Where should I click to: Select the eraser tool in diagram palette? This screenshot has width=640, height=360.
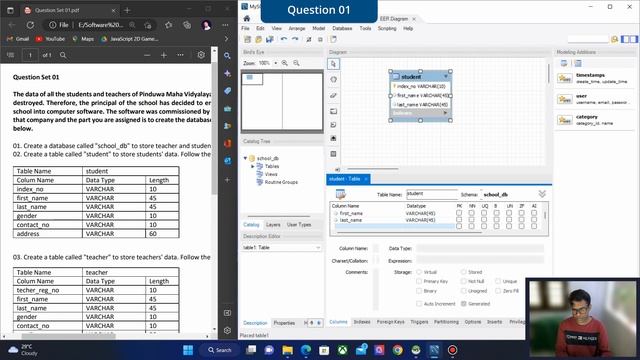pyautogui.click(x=333, y=96)
